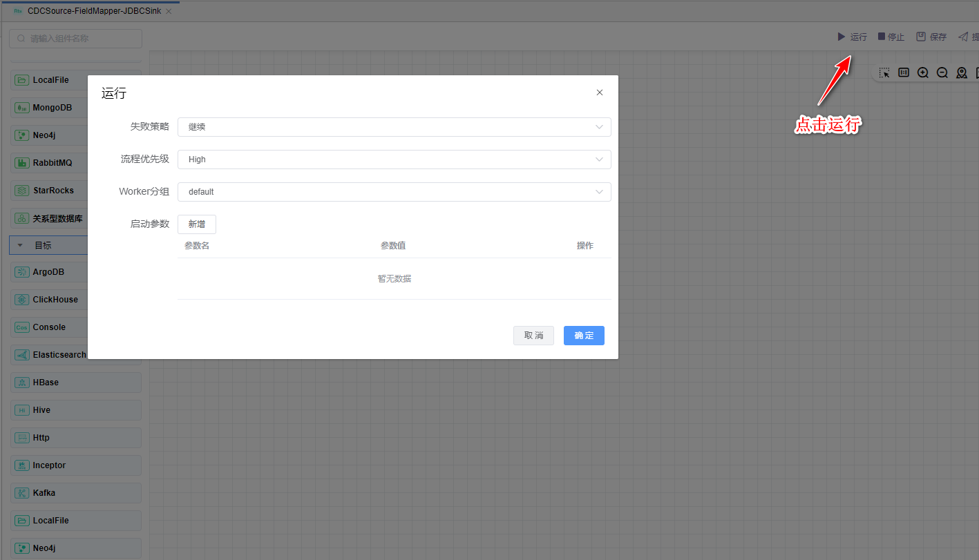Open the 流程优先级 dropdown showing High
979x560 pixels.
[x=394, y=160]
